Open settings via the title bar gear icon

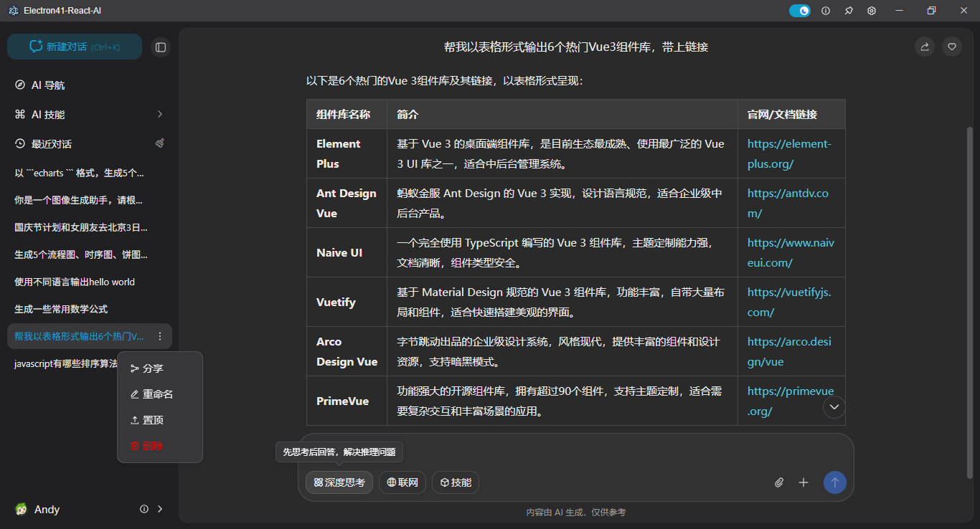coord(872,11)
